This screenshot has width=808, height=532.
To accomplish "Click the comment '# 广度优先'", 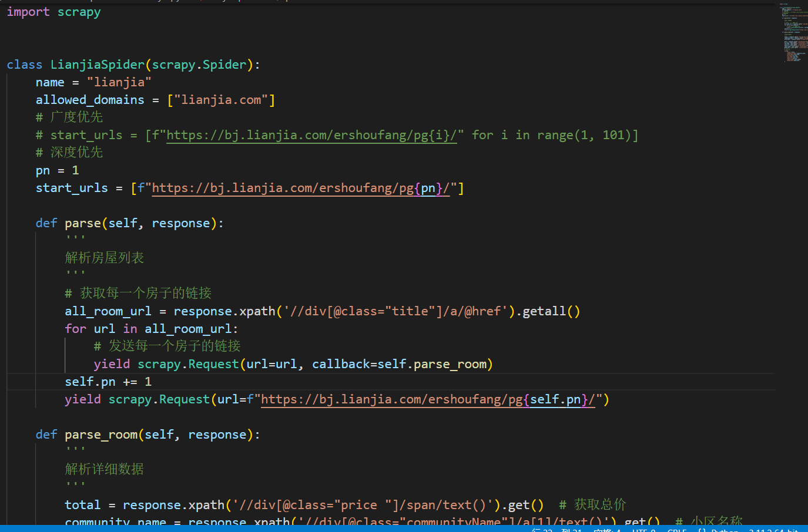I will coord(69,117).
